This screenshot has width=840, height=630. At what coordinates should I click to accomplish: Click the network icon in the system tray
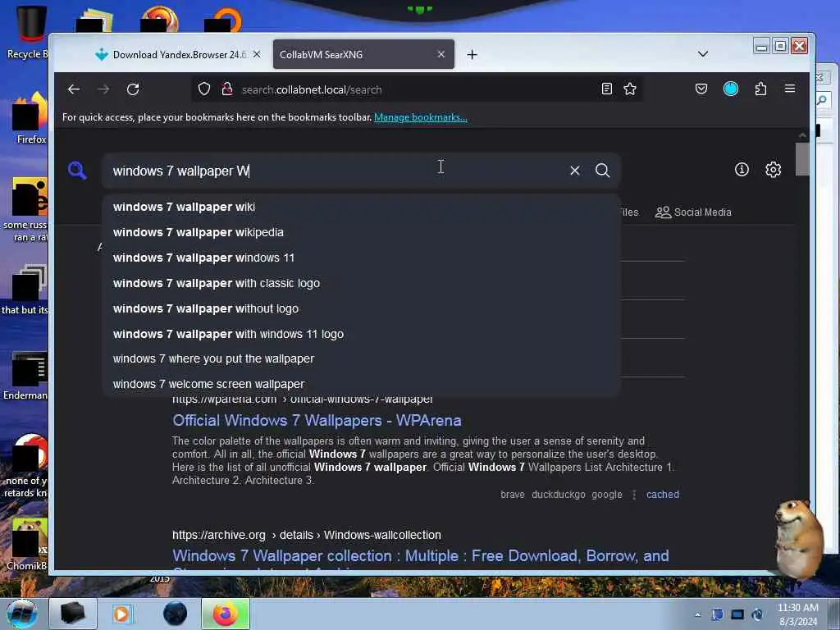point(737,614)
